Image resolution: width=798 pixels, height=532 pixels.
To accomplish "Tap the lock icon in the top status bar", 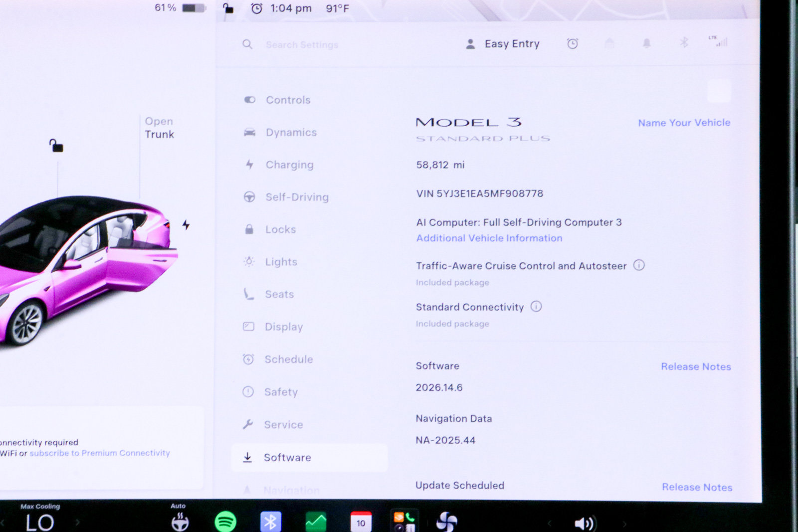I will [228, 8].
